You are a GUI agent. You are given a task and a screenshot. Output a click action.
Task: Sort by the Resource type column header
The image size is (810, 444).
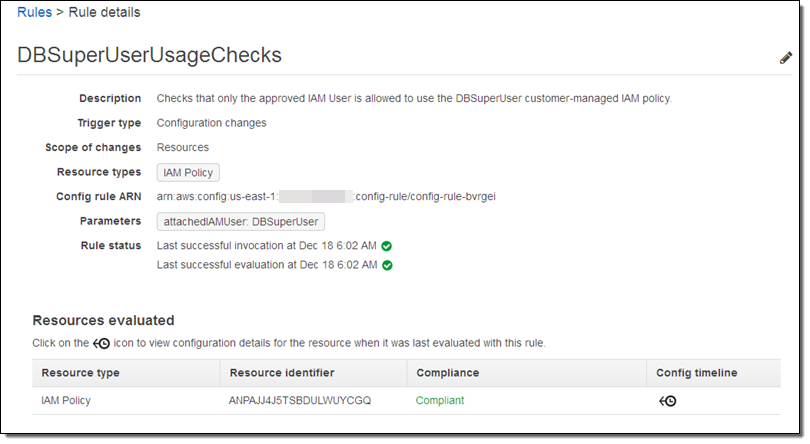pos(80,373)
